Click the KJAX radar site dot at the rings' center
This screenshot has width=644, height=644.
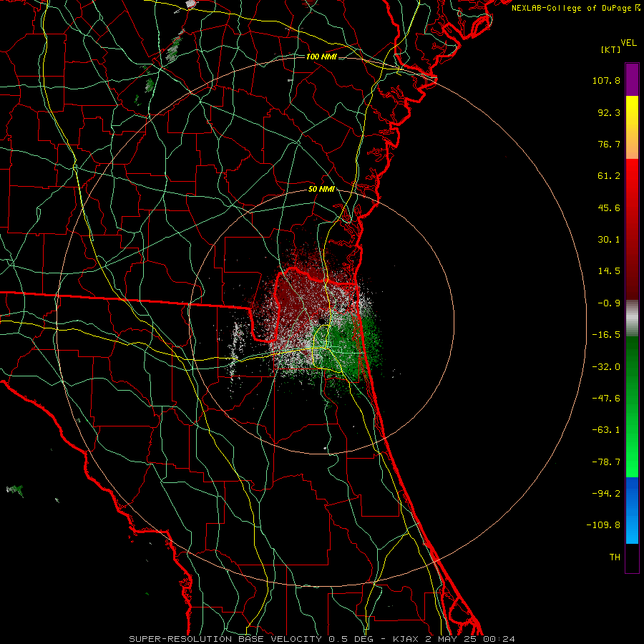[x=322, y=321]
